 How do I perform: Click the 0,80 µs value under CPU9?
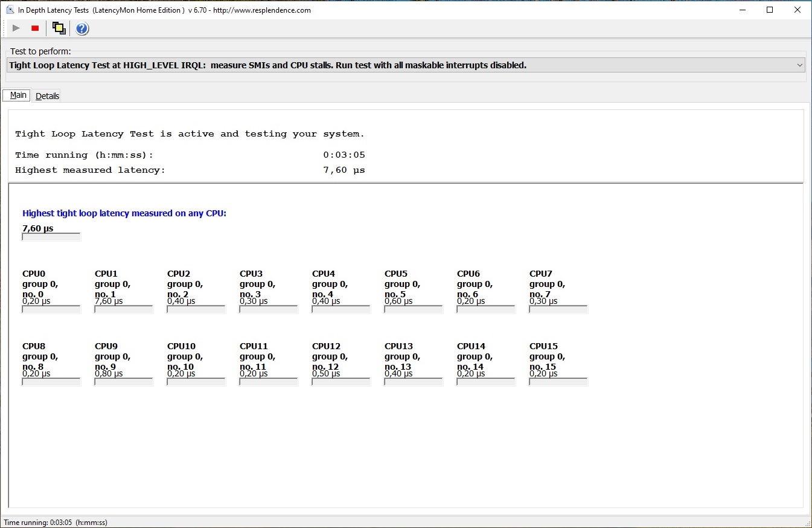[109, 373]
